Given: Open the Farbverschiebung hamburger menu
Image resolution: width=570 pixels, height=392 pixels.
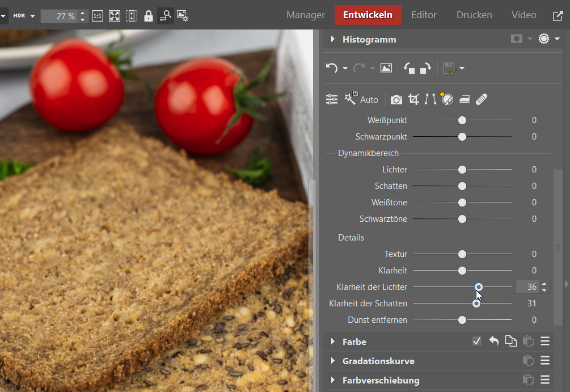Looking at the screenshot, I should (545, 380).
